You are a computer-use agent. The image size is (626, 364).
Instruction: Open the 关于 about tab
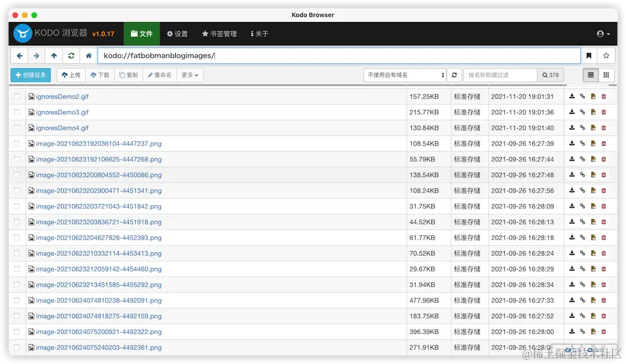pos(260,34)
